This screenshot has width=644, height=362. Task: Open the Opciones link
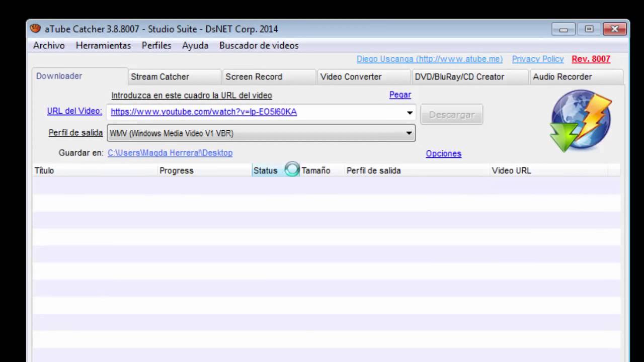443,154
